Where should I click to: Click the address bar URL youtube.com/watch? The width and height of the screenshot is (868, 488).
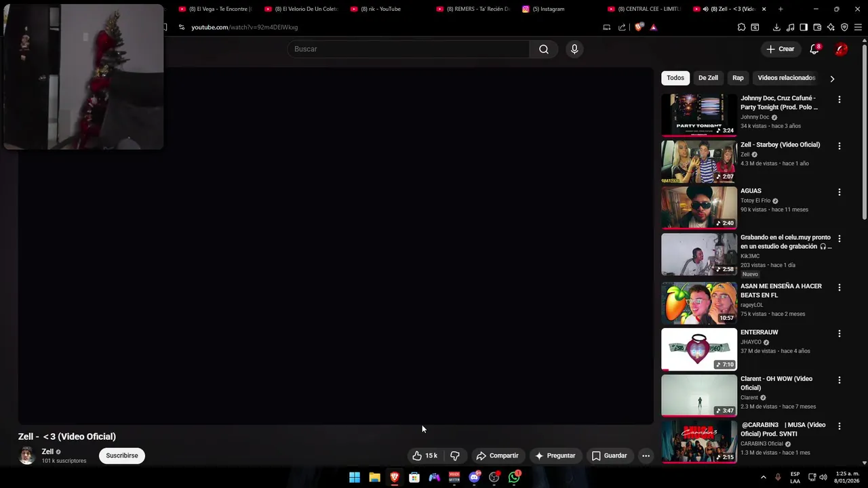[x=244, y=27]
